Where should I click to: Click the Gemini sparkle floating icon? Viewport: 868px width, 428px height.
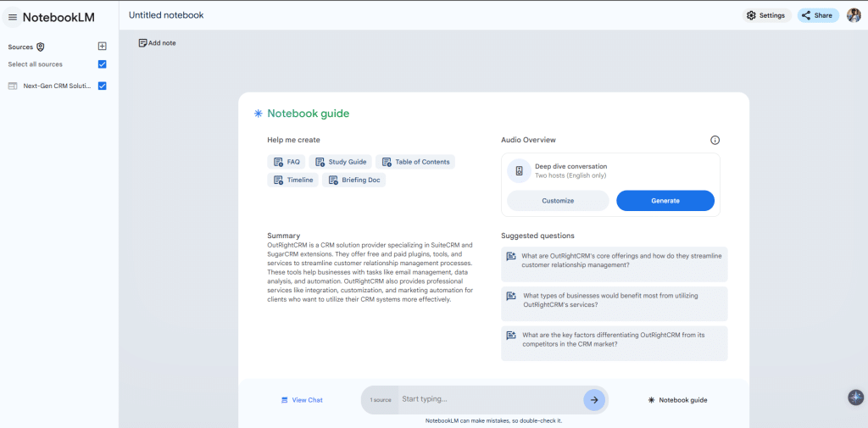point(856,397)
